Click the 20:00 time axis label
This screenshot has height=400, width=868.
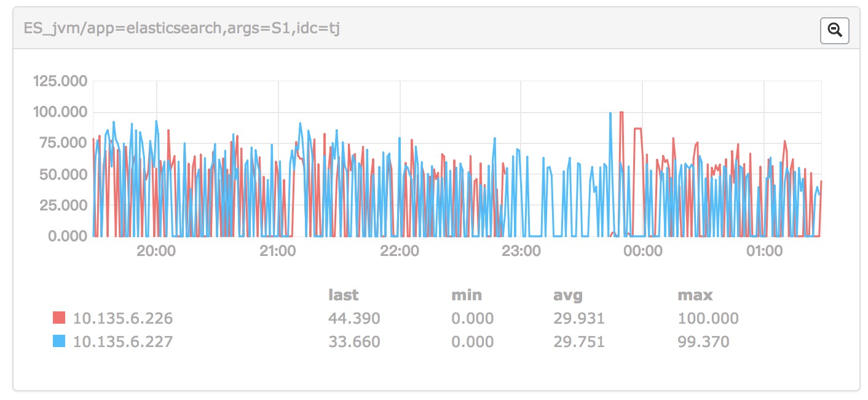(157, 251)
